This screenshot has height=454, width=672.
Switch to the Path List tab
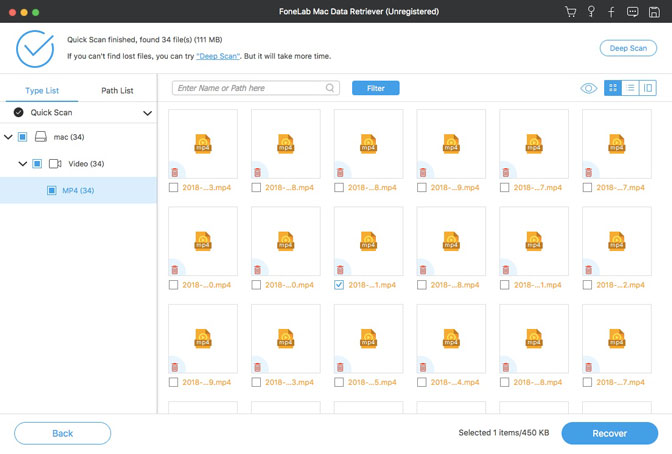(117, 90)
